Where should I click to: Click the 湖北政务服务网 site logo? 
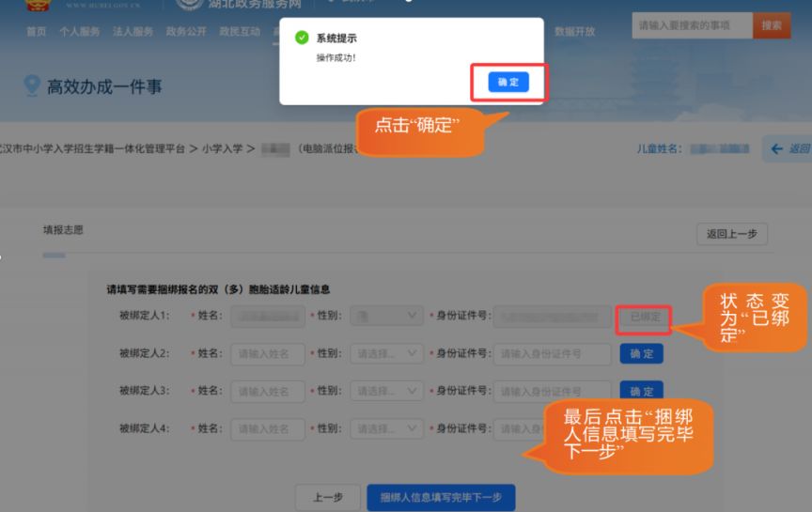pyautogui.click(x=239, y=4)
